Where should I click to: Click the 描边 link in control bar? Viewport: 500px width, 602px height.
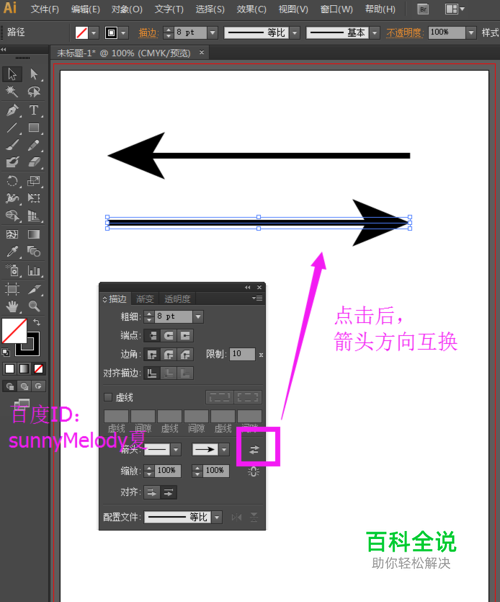(x=148, y=33)
